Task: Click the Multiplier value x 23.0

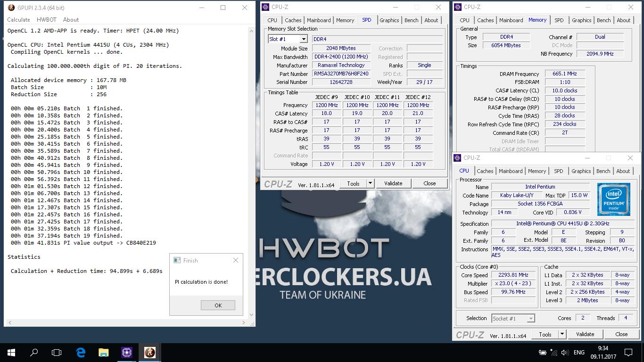Action: tap(514, 284)
